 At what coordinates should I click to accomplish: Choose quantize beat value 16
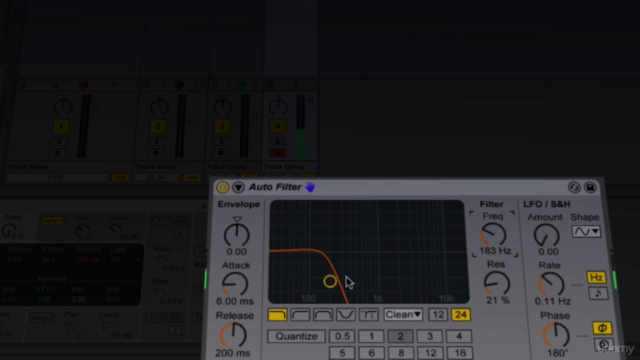(x=460, y=353)
